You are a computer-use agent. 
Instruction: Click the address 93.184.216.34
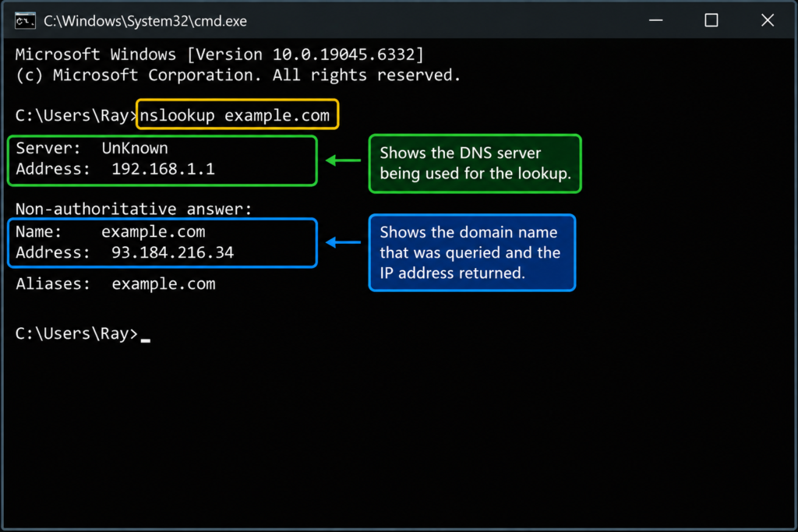tap(172, 253)
